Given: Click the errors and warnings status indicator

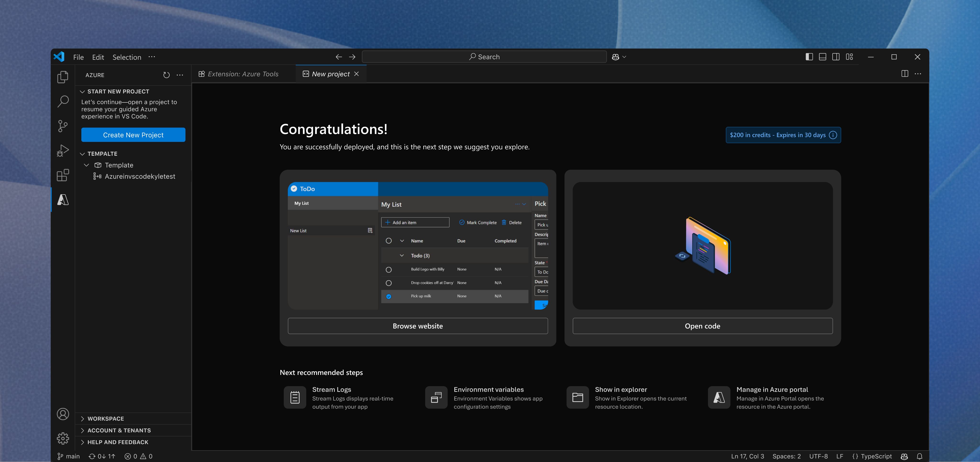Looking at the screenshot, I should tap(139, 456).
